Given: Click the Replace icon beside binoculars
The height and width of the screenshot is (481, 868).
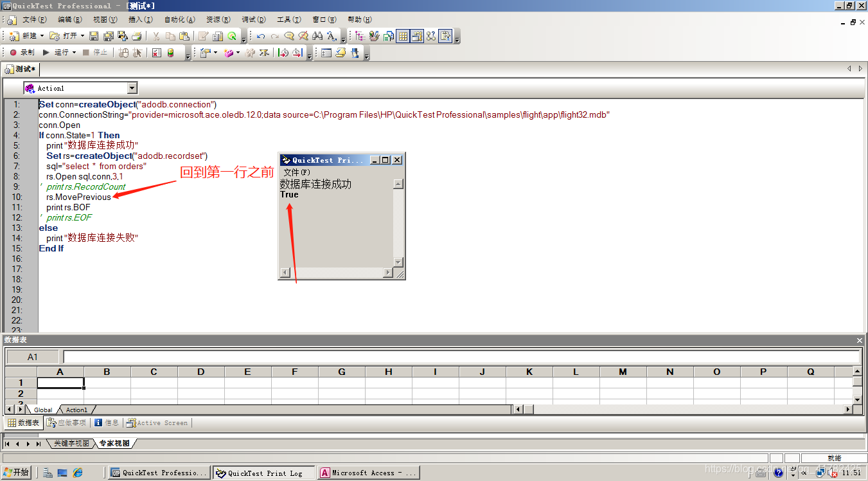Looking at the screenshot, I should tap(332, 36).
